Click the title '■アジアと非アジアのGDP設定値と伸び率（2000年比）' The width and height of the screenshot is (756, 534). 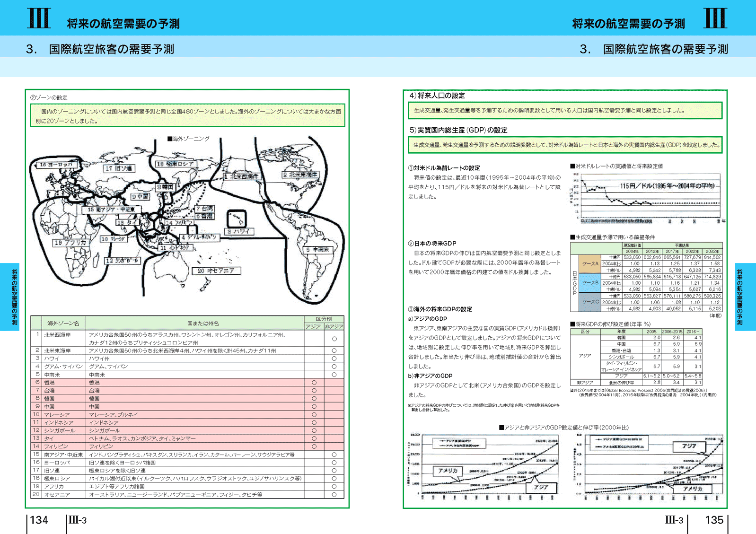pyautogui.click(x=563, y=427)
